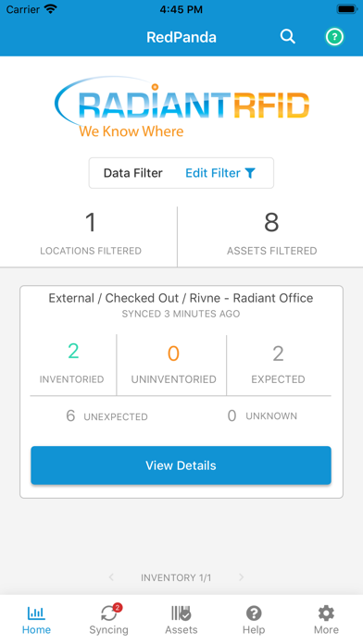
Task: Go to the previous inventory with left chevron
Action: [111, 577]
